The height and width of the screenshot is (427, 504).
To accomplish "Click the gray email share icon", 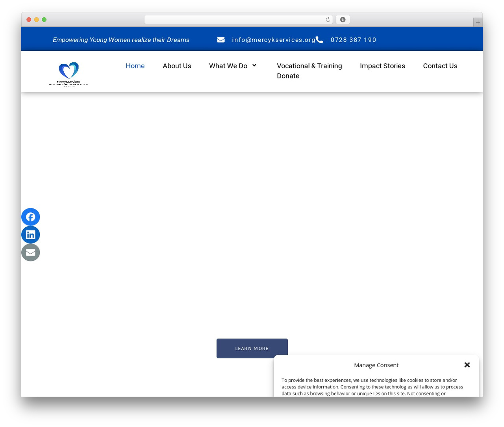I will [30, 252].
